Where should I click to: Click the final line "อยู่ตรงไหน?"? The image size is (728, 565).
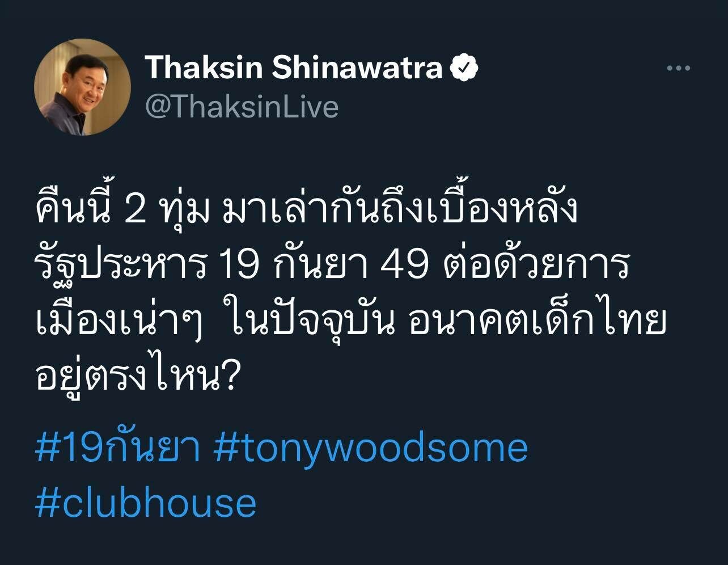(x=136, y=376)
